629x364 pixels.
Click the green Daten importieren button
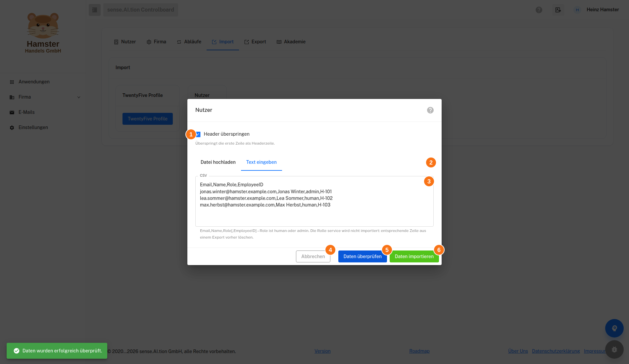point(414,256)
